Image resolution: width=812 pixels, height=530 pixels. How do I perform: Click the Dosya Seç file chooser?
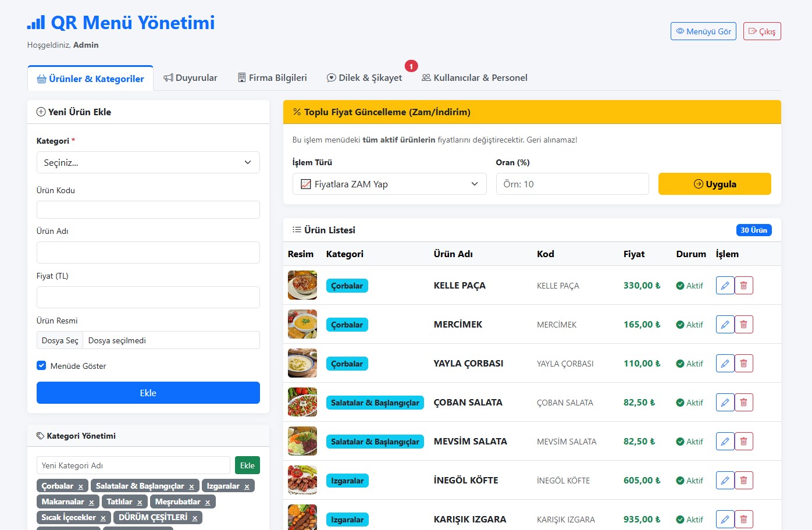coord(60,340)
